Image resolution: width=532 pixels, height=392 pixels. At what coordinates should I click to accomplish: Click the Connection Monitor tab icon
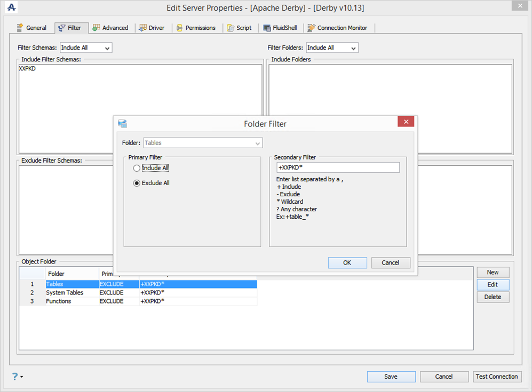(x=311, y=28)
